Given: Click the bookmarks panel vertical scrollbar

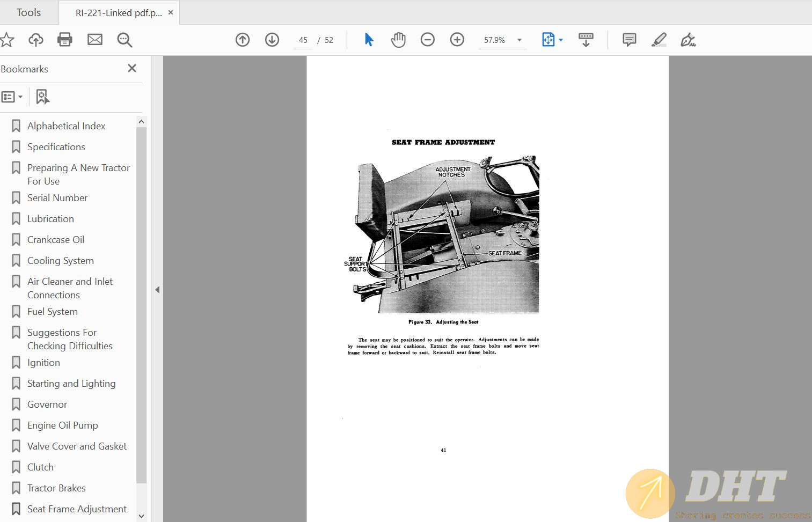Looking at the screenshot, I should tap(141, 306).
